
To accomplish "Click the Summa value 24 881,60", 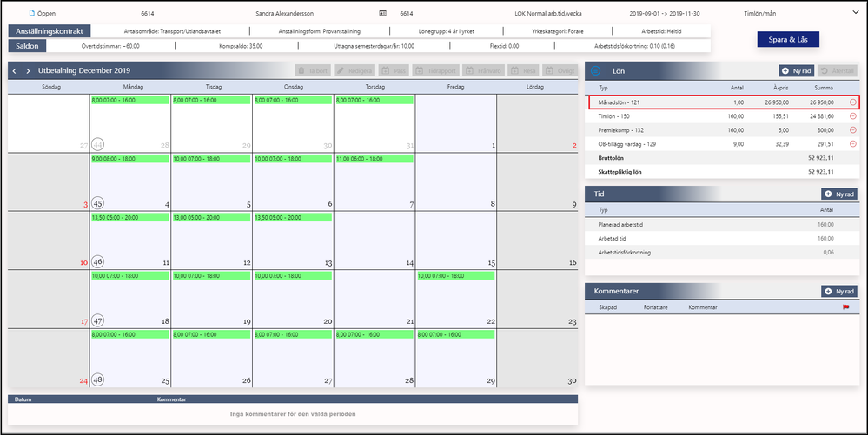I will click(821, 116).
